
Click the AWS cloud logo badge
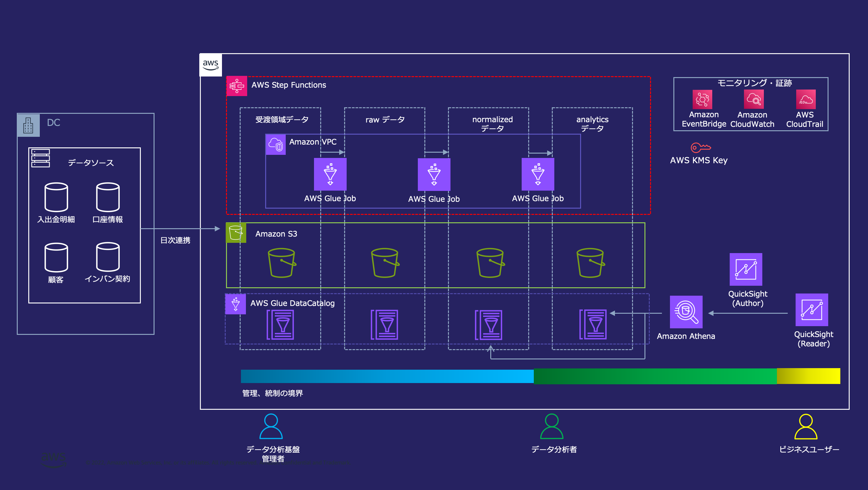(211, 65)
